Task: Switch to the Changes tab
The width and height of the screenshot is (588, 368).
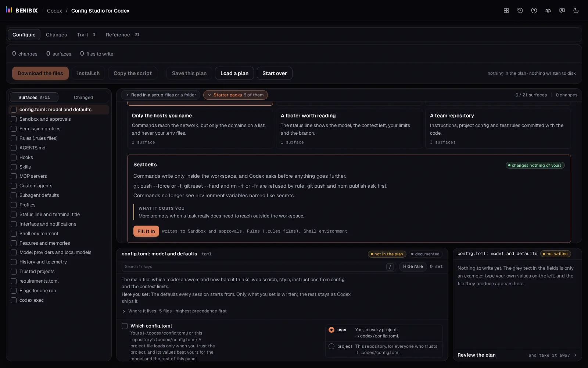Action: 56,35
